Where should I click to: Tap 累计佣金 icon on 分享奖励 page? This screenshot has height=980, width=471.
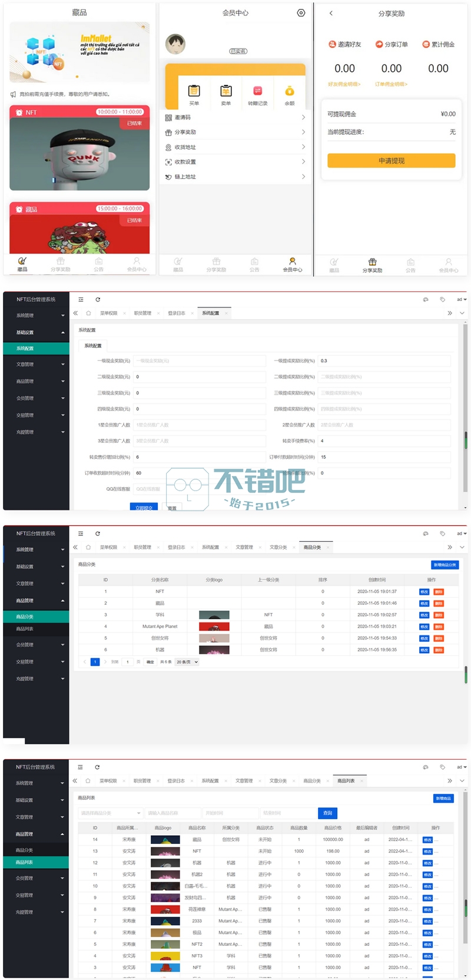pyautogui.click(x=426, y=44)
